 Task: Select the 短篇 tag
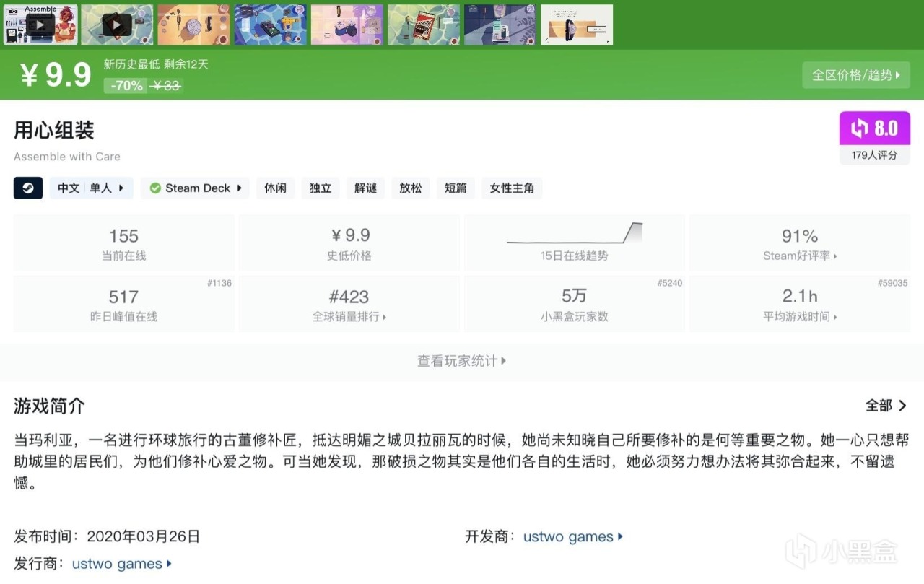coord(456,188)
